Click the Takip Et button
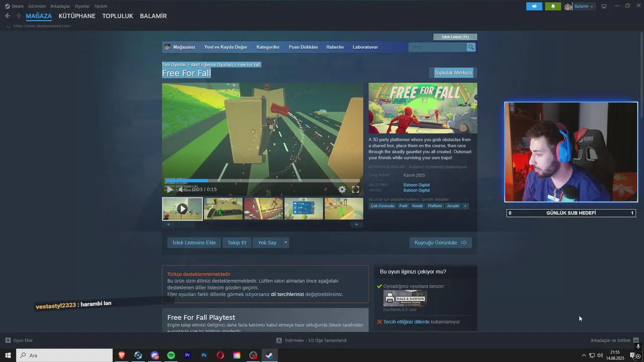Viewport: 644px width, 362px height. pyautogui.click(x=236, y=242)
